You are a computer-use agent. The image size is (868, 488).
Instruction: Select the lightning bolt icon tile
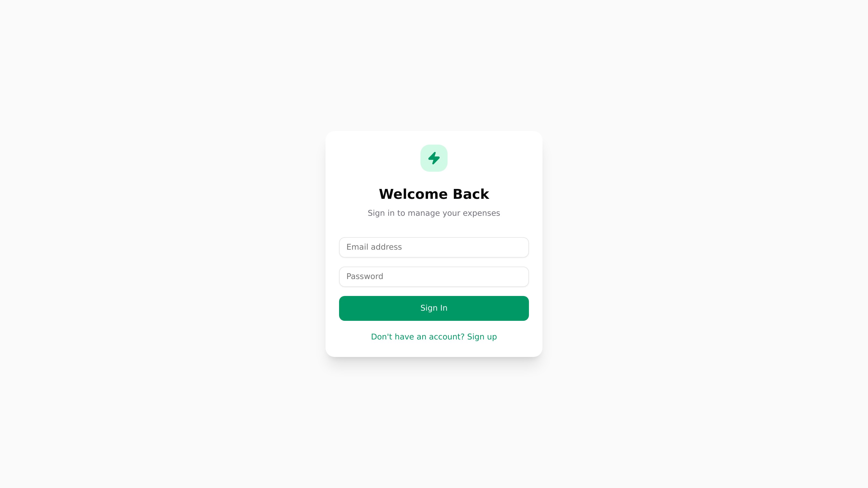click(434, 158)
